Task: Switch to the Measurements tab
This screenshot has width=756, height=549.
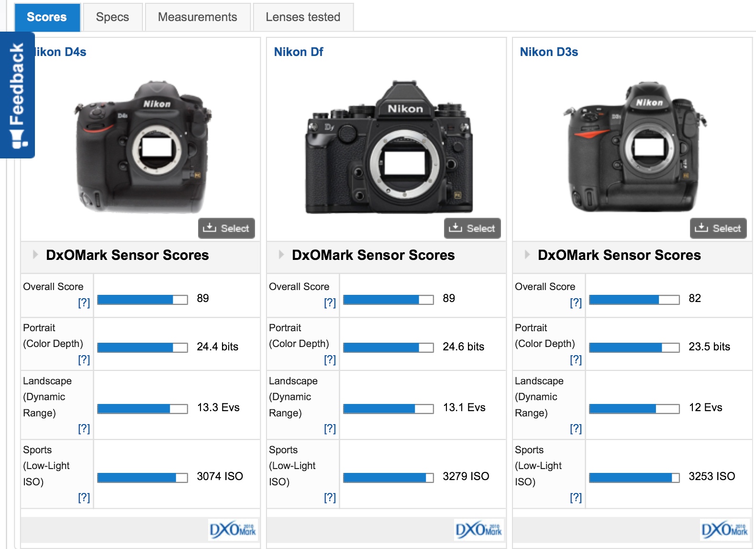Action: tap(197, 17)
